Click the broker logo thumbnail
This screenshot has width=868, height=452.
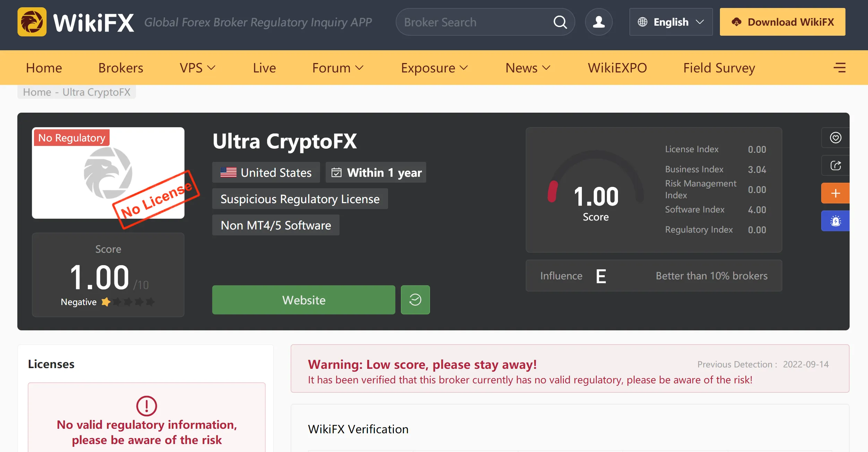pos(108,173)
